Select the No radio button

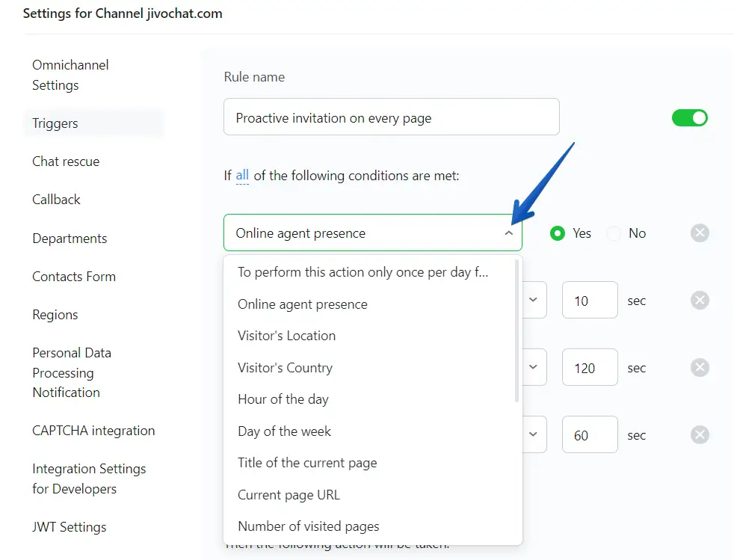tap(614, 233)
